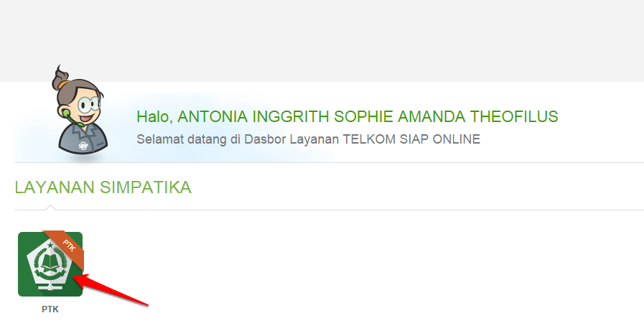The image size is (644, 331).
Task: Click the divider line below the welcome banner
Action: pyautogui.click(x=329, y=162)
